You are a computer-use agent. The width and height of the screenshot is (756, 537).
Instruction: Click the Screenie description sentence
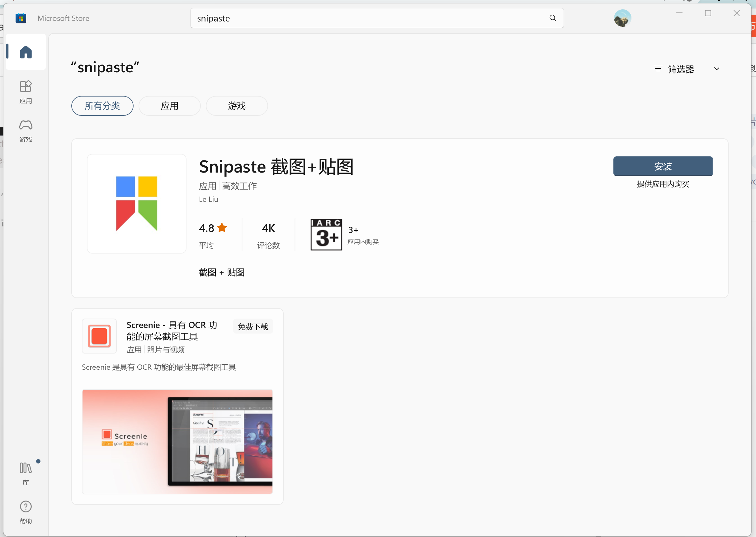159,367
